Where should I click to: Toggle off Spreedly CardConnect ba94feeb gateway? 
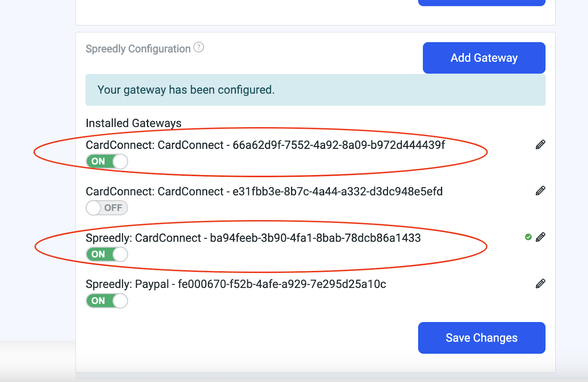[x=107, y=254]
